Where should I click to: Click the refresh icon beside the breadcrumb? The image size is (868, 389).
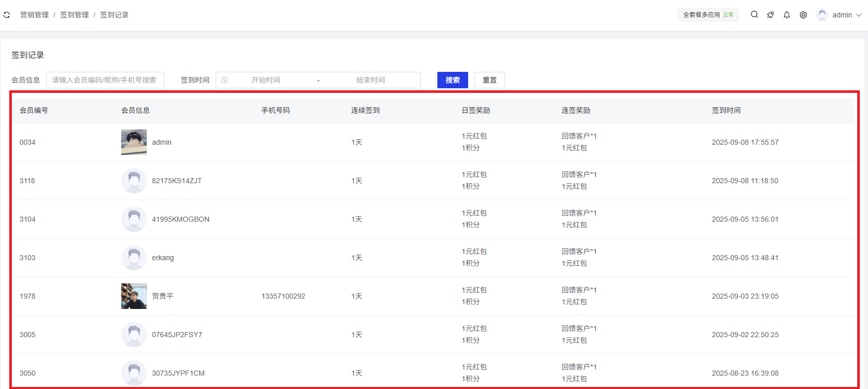point(7,15)
